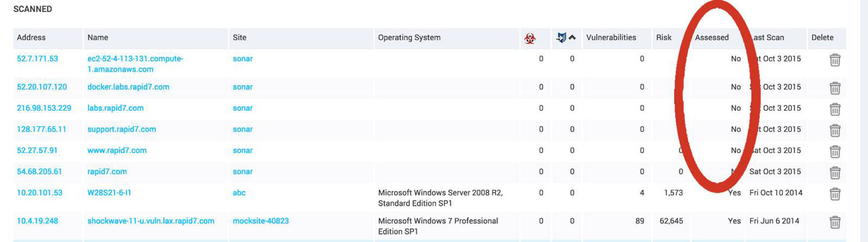Screen dimensions: 868x242
Task: Sort table by Risk column header
Action: [664, 37]
